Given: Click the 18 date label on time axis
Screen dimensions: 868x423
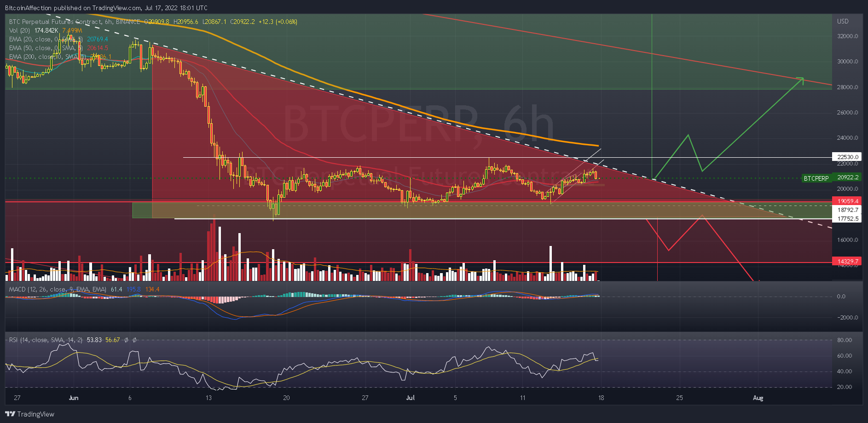Looking at the screenshot, I should pos(601,398).
